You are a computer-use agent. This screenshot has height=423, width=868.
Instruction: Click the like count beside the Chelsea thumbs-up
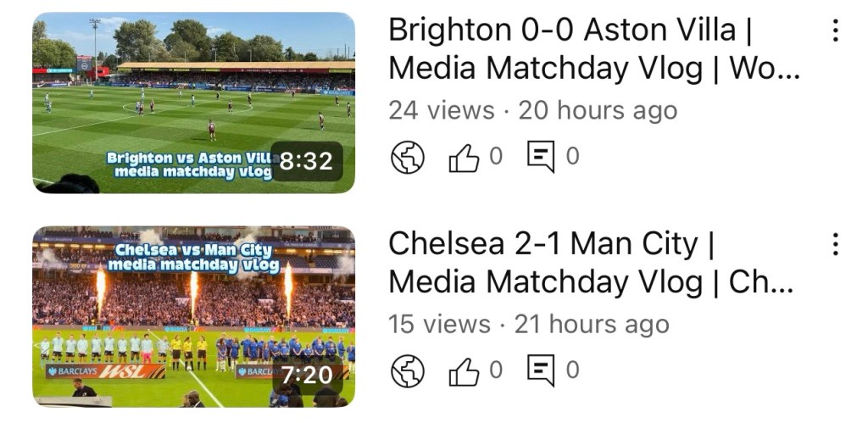coord(496,370)
